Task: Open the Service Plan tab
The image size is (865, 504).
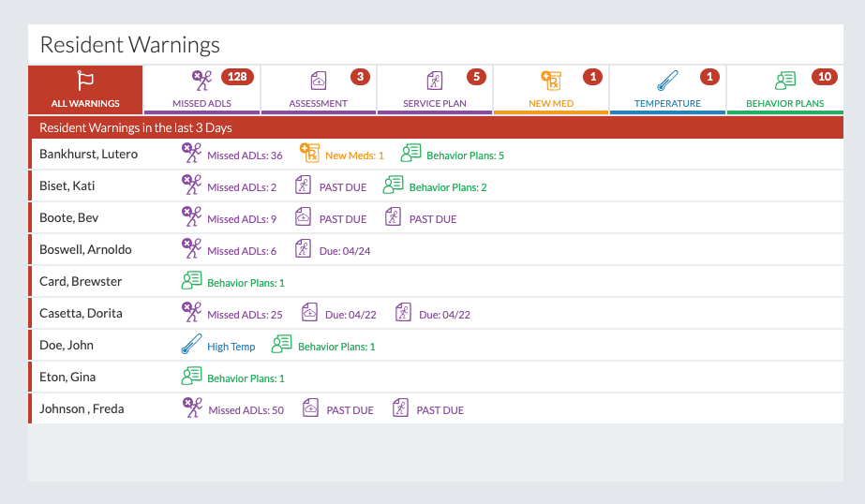Action: (435, 90)
